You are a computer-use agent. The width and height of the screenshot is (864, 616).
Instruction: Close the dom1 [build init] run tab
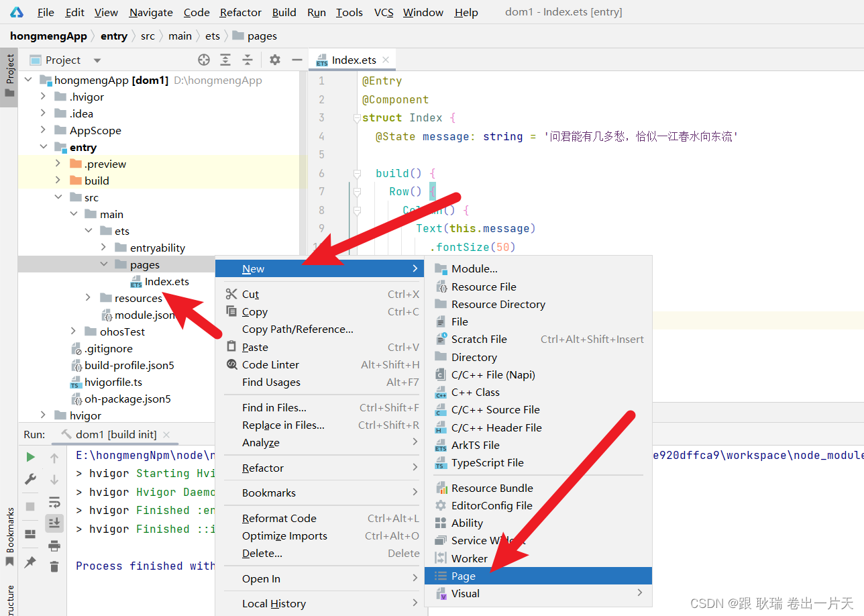point(166,435)
